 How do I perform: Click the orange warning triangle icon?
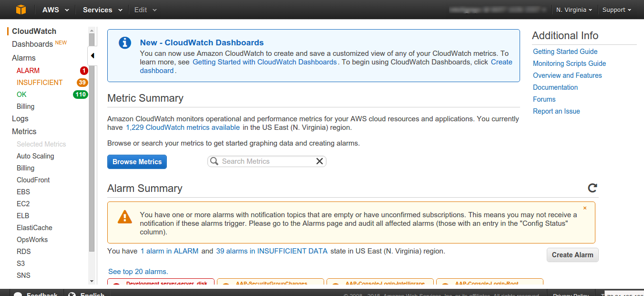(x=125, y=217)
